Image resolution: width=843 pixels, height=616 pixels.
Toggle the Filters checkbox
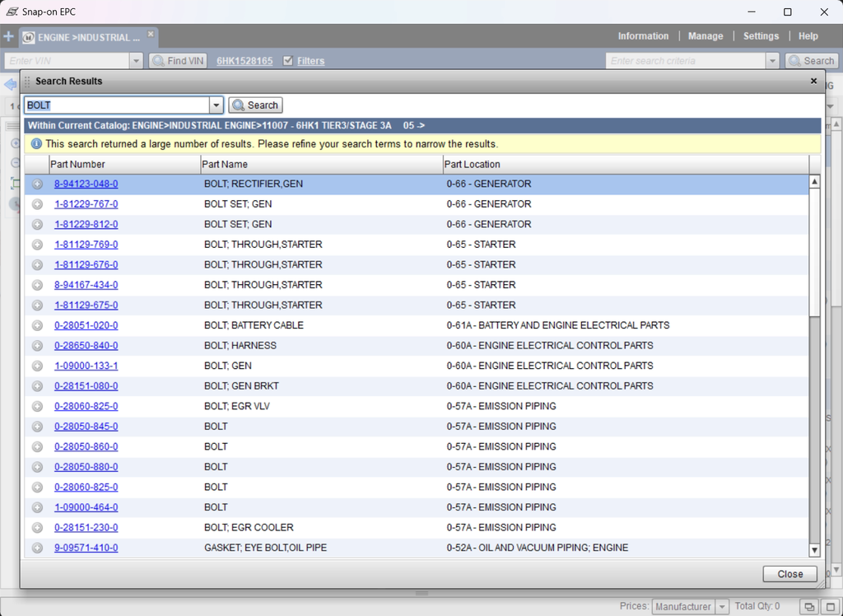point(287,61)
